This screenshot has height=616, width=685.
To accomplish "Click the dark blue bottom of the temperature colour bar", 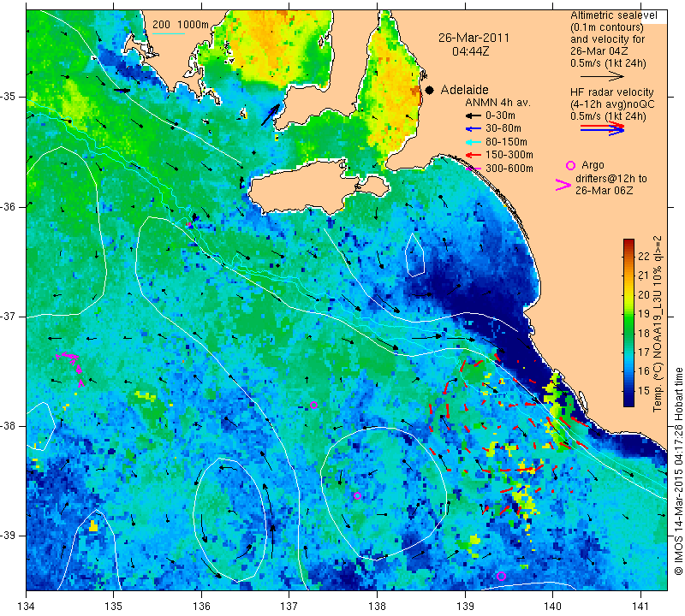I will pos(628,400).
